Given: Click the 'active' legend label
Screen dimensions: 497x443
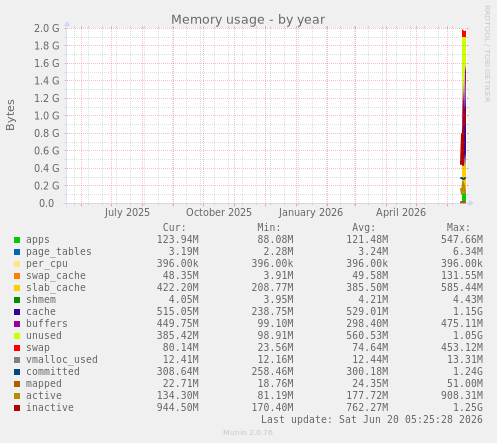Looking at the screenshot, I should tap(44, 396).
